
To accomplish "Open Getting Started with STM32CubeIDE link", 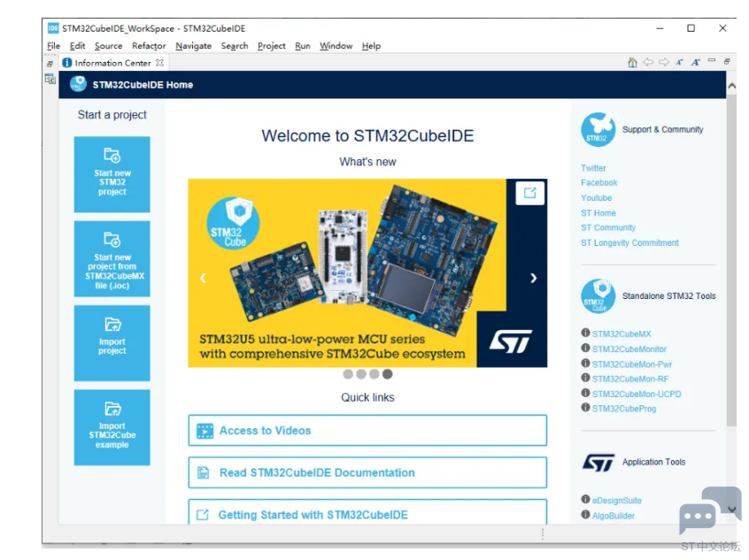I will click(x=367, y=512).
